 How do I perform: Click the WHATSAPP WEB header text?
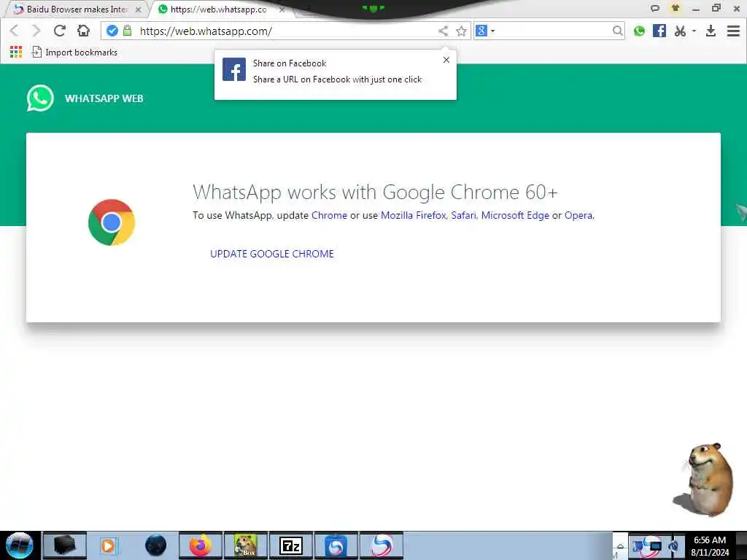click(104, 98)
